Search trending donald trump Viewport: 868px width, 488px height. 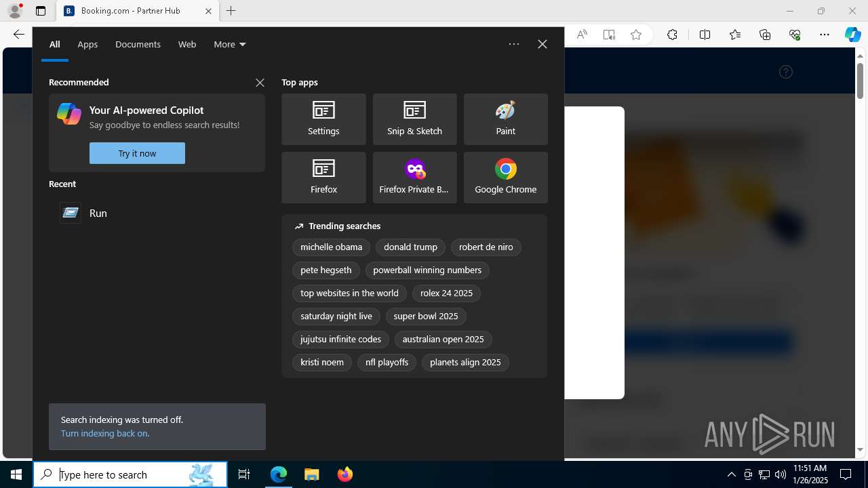coord(410,247)
